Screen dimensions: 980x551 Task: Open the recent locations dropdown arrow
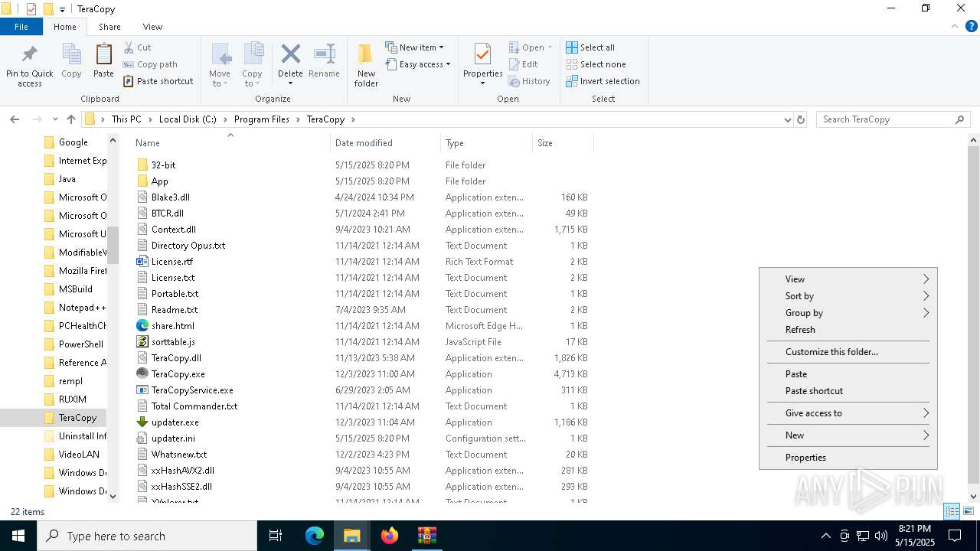[55, 119]
